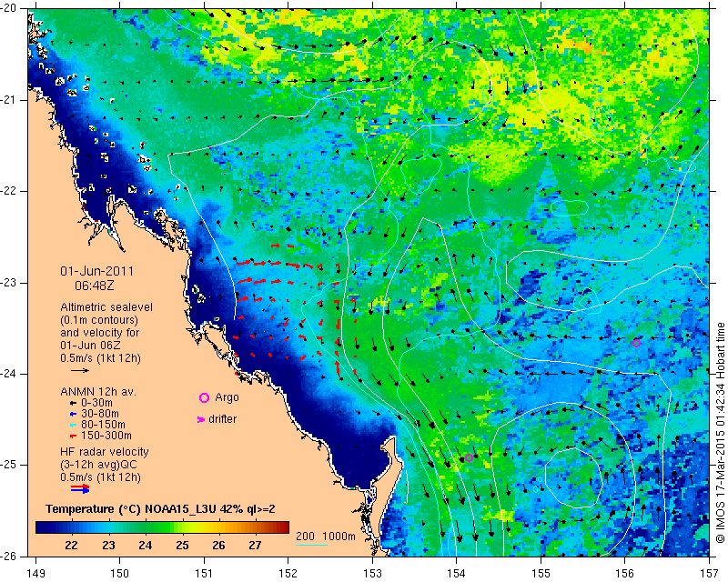Image resolution: width=728 pixels, height=582 pixels.
Task: Click the longitude axis label '157'
Action: [710, 574]
